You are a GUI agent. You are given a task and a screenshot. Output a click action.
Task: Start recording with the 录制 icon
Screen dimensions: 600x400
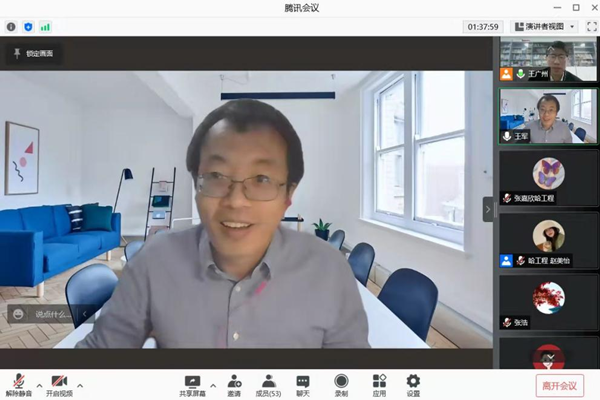341,384
